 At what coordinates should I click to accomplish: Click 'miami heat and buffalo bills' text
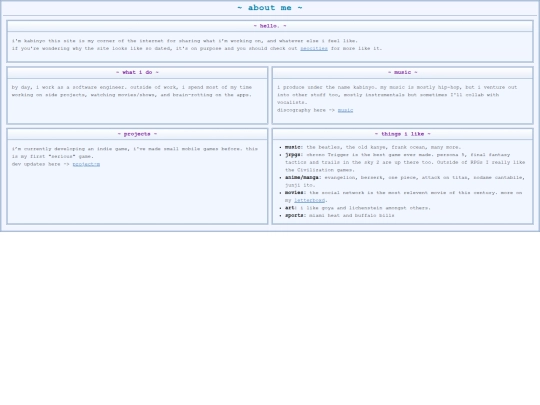pos(351,216)
